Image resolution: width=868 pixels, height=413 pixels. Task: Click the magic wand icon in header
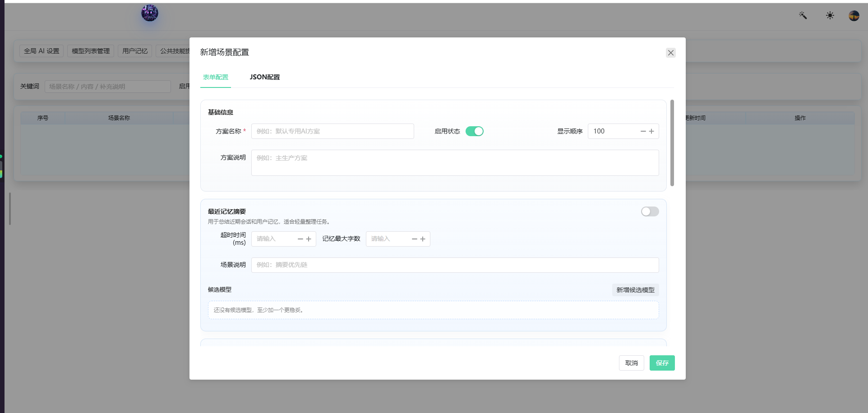tap(803, 15)
